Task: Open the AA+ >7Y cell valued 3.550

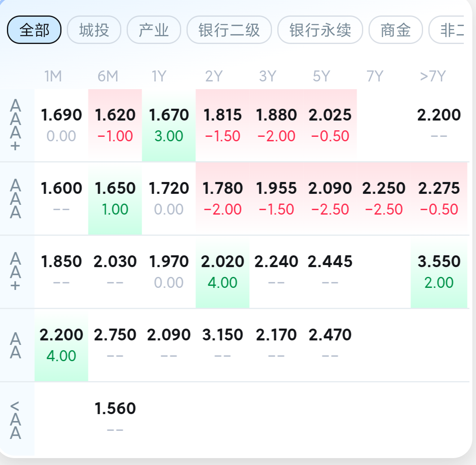Action: click(x=439, y=272)
